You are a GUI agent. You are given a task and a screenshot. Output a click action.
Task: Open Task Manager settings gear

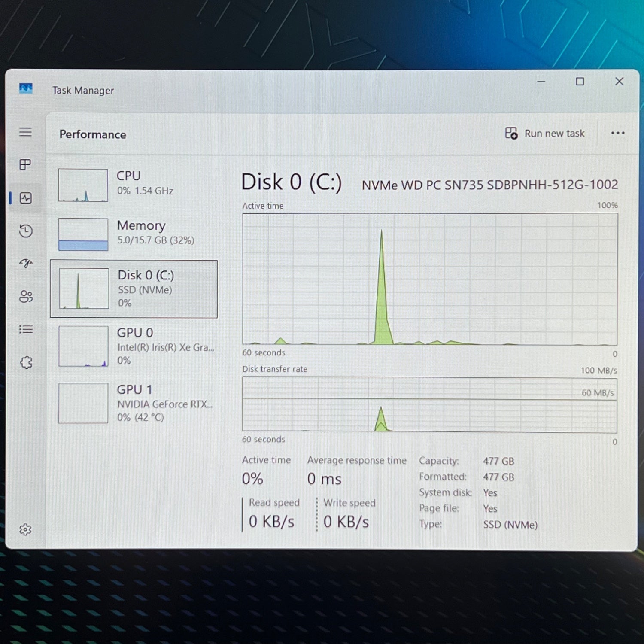25,529
